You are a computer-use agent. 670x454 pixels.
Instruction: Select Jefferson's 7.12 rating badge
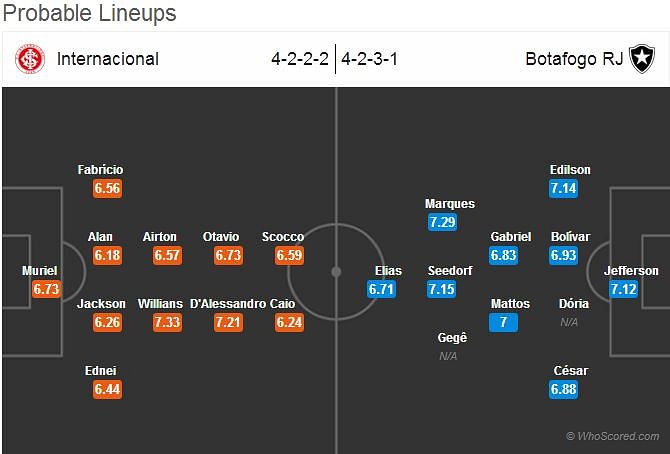(623, 289)
